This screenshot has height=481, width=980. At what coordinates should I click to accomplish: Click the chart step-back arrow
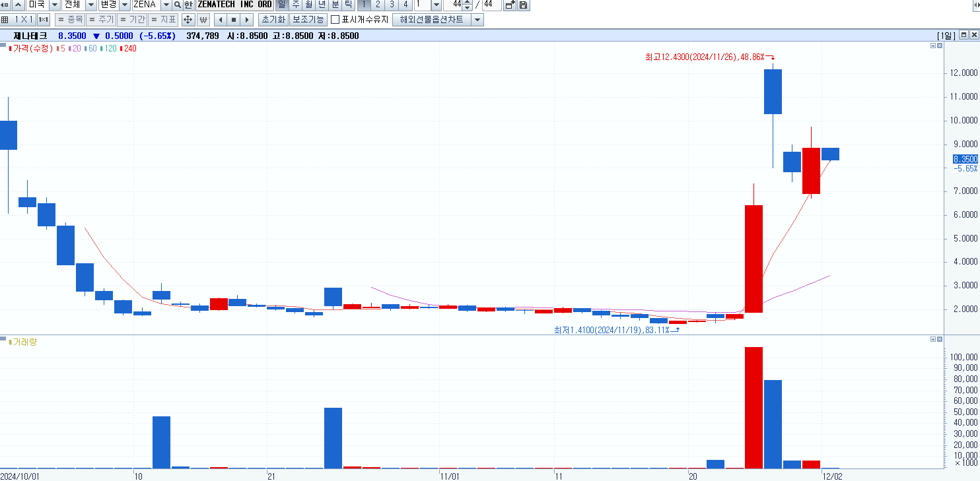(220, 20)
